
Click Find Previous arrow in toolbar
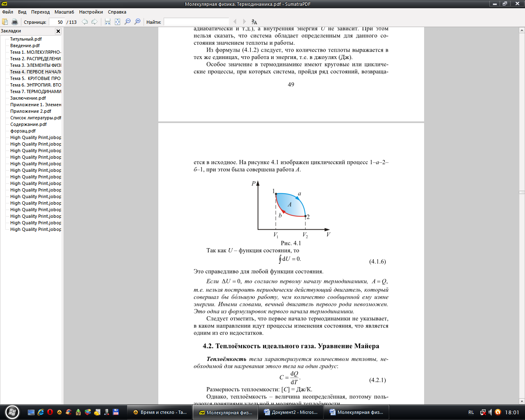(235, 22)
